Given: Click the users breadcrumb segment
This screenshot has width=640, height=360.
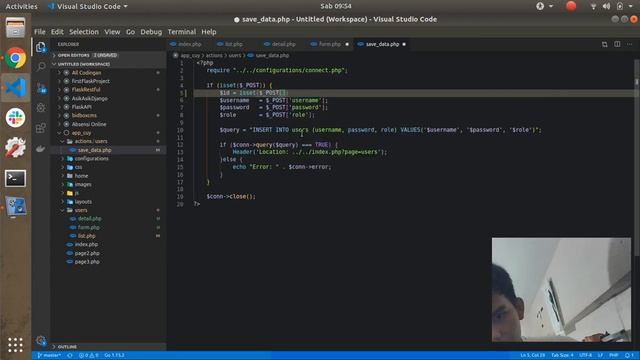Looking at the screenshot, I should click(235, 56).
